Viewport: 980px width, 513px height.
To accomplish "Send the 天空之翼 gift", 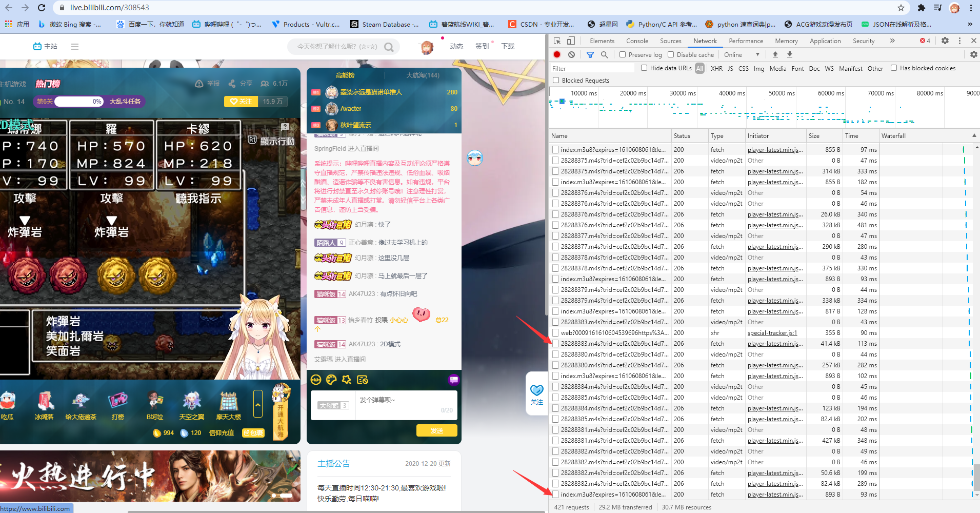I will [192, 406].
